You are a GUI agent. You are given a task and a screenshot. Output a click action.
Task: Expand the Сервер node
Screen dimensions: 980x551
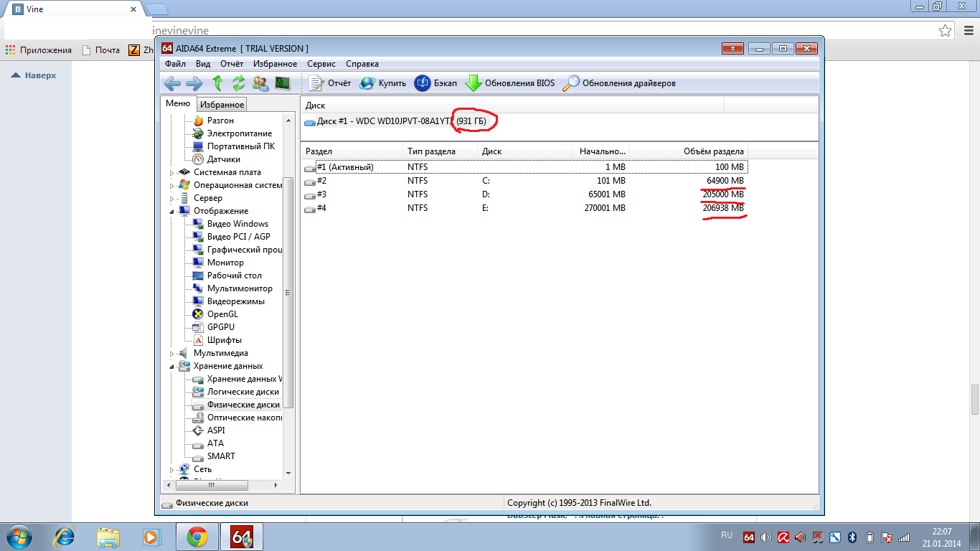coord(172,199)
